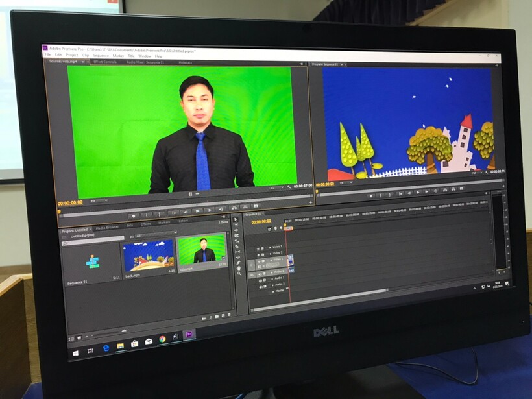Image resolution: width=532 pixels, height=399 pixels.
Task: Adjust Project panel thumbnail zoom slider
Action: [105, 333]
